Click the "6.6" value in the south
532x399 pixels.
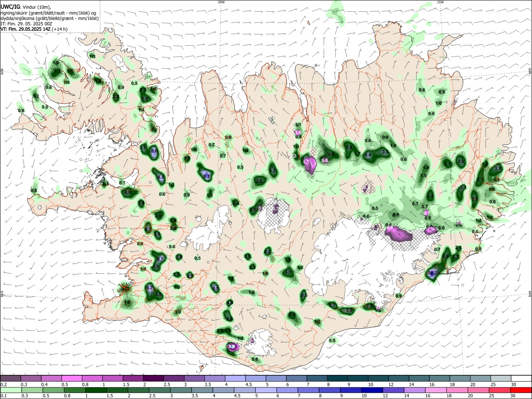tap(215, 288)
